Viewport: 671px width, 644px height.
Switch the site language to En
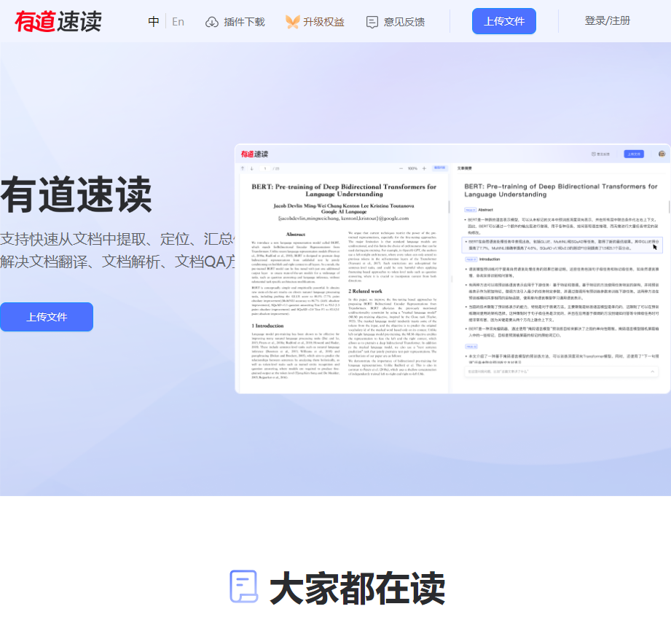[178, 21]
